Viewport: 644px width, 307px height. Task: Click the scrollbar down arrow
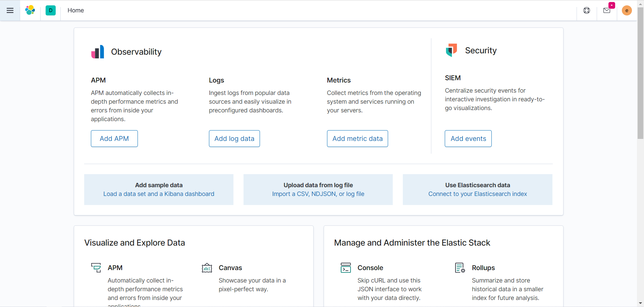point(641,303)
